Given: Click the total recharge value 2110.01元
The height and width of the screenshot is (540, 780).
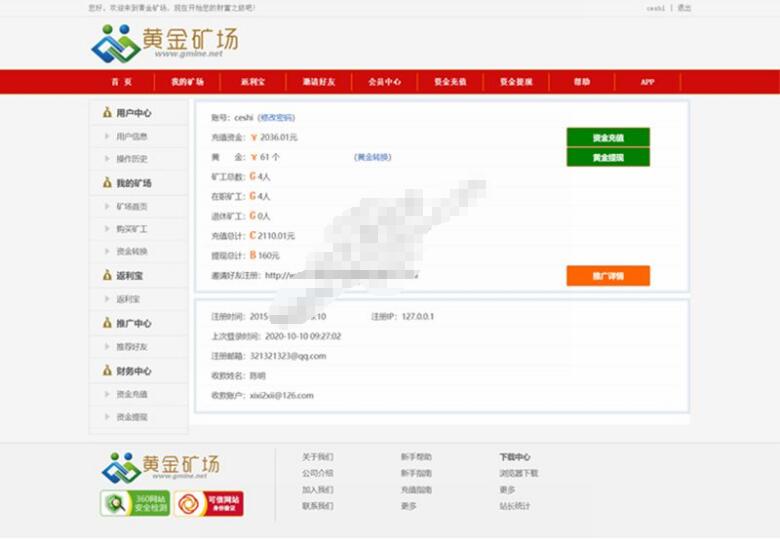Looking at the screenshot, I should coord(276,236).
